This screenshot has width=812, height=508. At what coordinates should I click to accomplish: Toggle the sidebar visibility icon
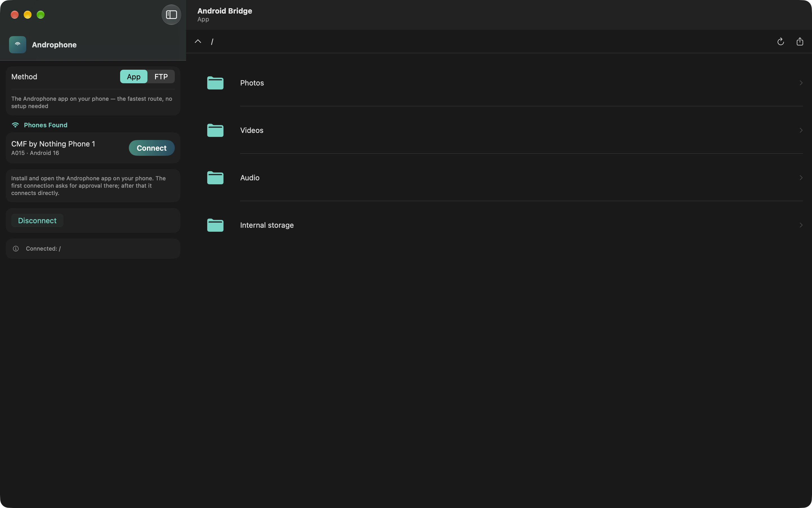pos(171,15)
